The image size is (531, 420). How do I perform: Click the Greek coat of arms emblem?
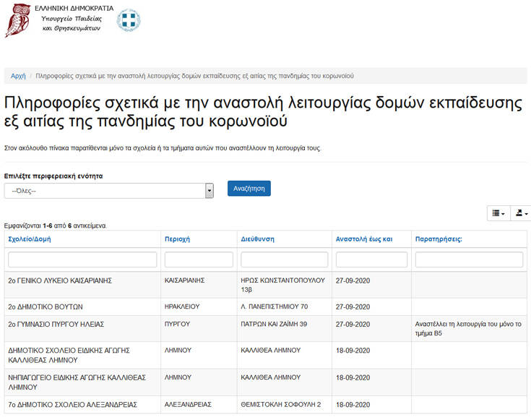[x=129, y=20]
